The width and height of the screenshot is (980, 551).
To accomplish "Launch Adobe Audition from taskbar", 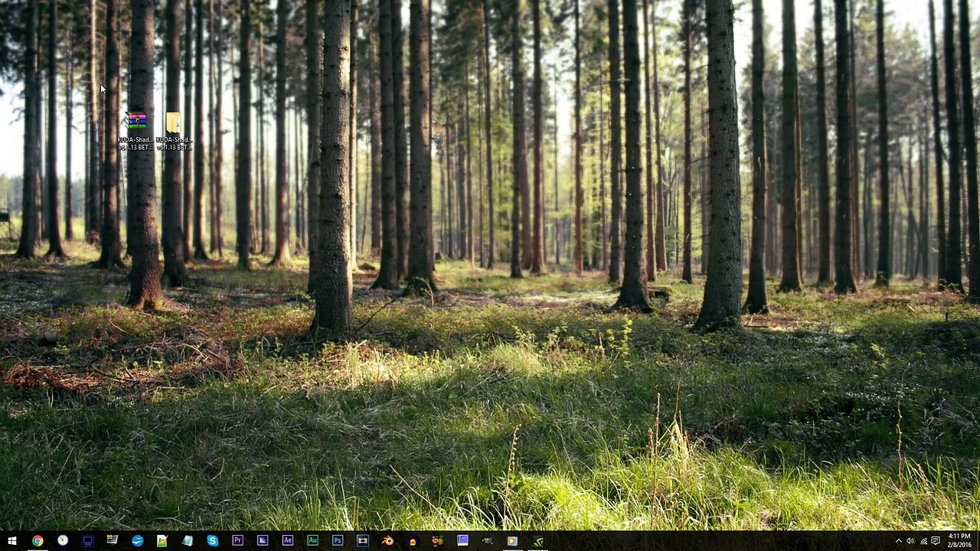I will [x=312, y=541].
